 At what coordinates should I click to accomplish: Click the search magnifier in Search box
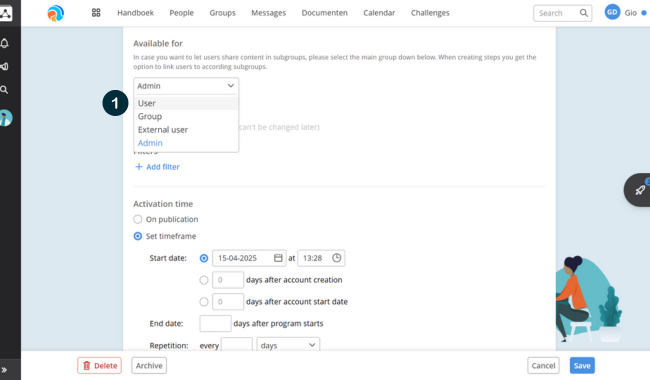point(584,13)
